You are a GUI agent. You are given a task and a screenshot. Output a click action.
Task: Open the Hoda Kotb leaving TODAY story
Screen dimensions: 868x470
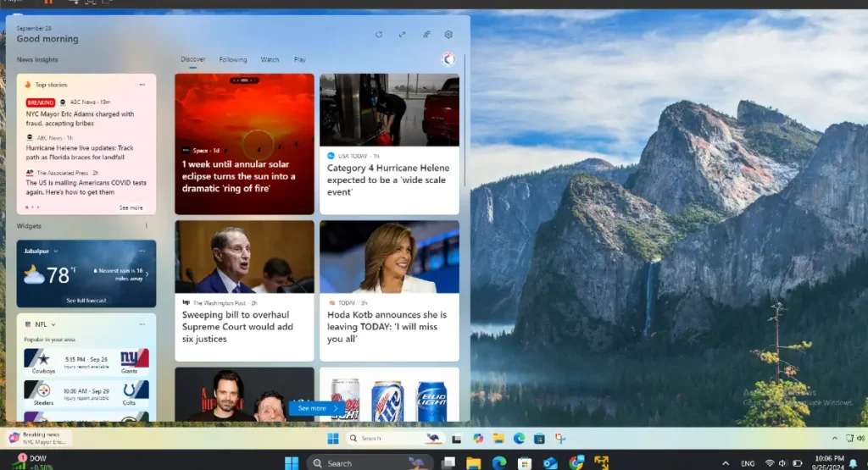point(389,290)
